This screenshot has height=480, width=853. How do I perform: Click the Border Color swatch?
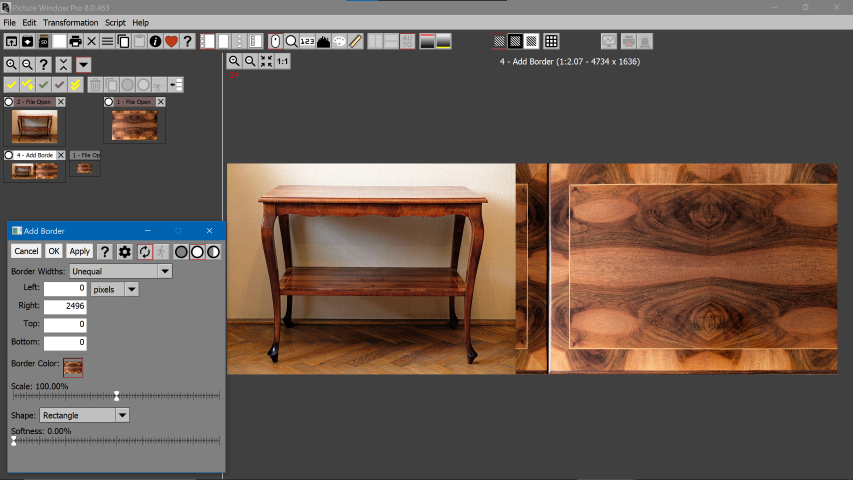pos(73,367)
